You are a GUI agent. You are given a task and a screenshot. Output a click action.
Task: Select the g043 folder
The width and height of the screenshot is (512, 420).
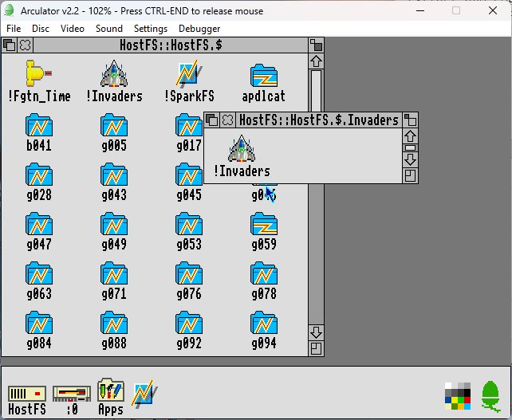click(x=114, y=182)
